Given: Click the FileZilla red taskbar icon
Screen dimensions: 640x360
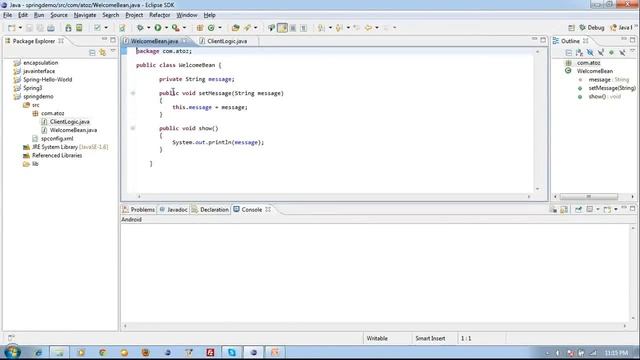Looking at the screenshot, I should click(x=210, y=352).
